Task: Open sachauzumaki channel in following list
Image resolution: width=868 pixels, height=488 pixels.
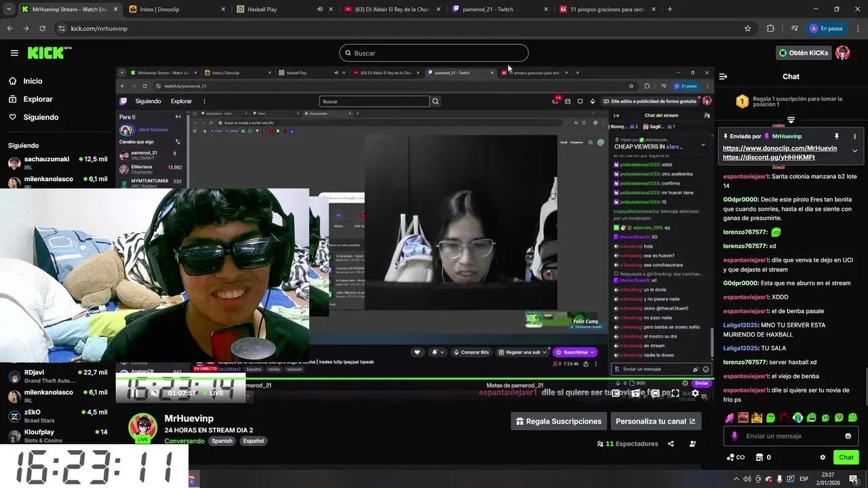Action: click(x=58, y=163)
